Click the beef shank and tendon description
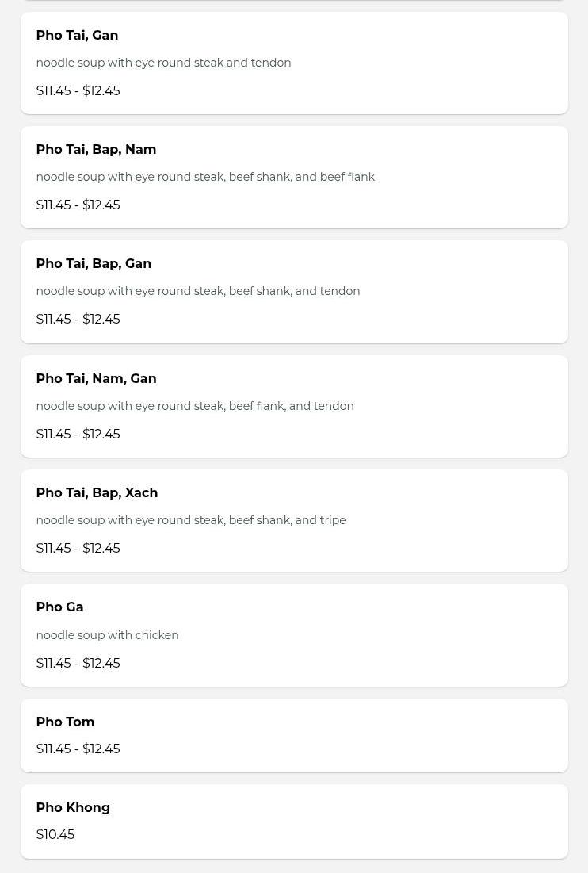Viewport: 588px width, 873px height. (x=198, y=291)
